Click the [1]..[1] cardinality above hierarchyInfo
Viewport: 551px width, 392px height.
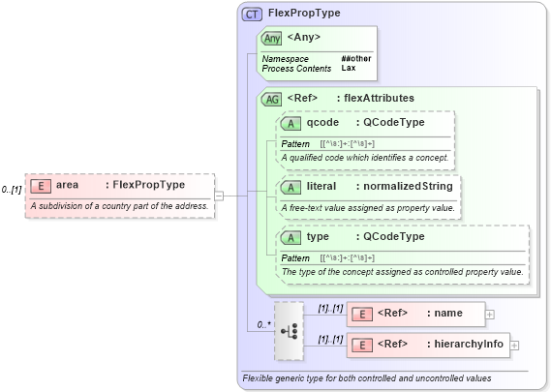tap(330, 340)
